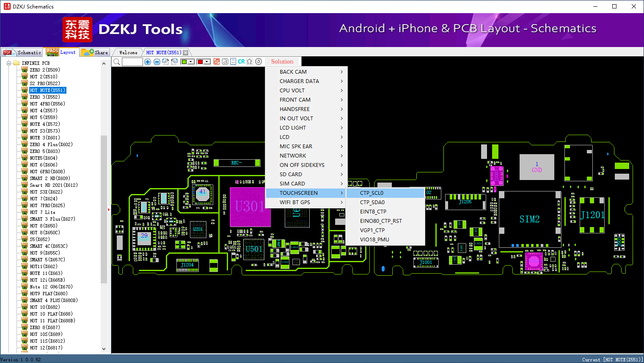
Task: Expand the LCD LIGHT submenu arrow
Action: pyautogui.click(x=342, y=128)
